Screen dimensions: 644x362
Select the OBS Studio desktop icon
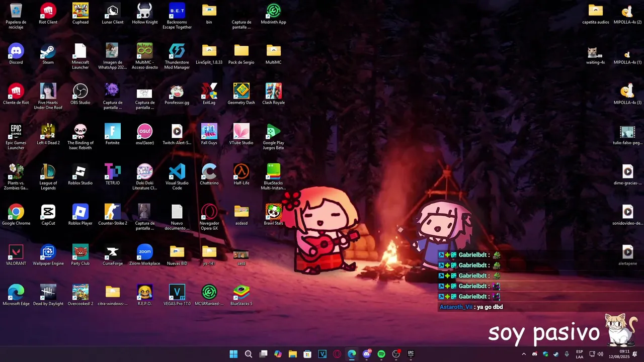80,94
